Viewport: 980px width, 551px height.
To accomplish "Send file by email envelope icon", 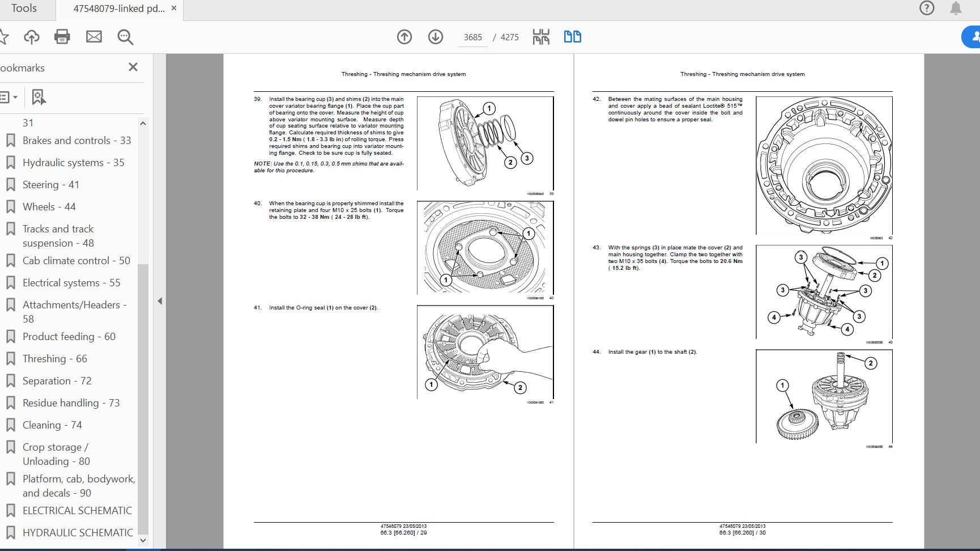I will click(x=94, y=37).
